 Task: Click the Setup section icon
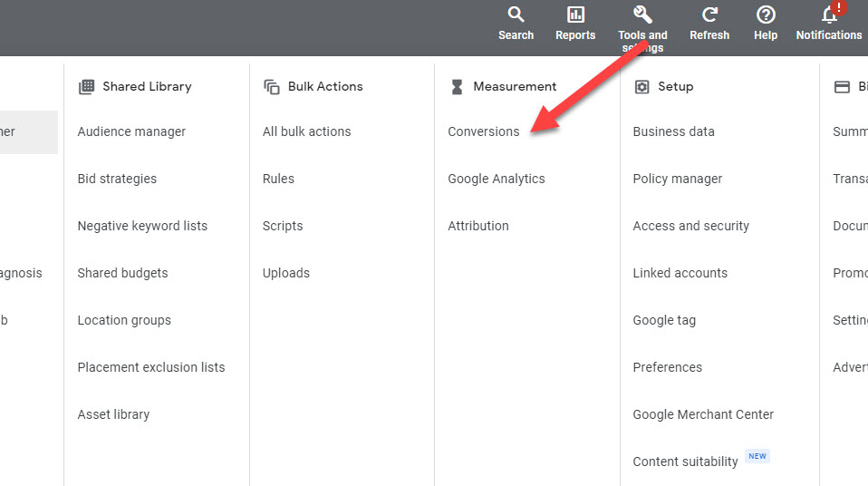pyautogui.click(x=641, y=87)
